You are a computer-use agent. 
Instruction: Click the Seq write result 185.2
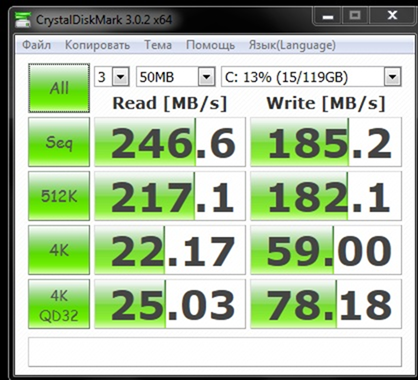pyautogui.click(x=326, y=142)
